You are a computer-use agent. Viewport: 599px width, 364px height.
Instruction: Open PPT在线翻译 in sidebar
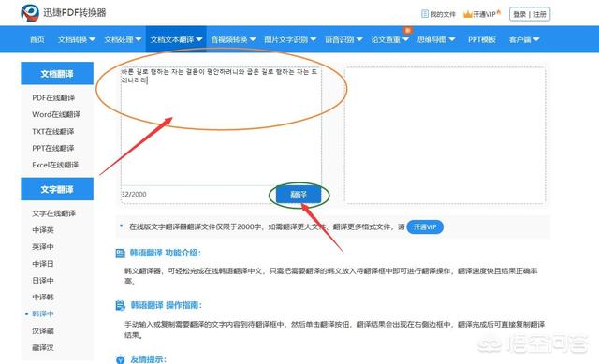(53, 148)
